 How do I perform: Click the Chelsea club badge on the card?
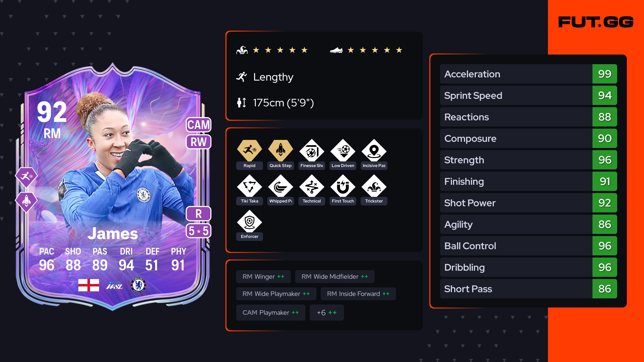pyautogui.click(x=138, y=285)
